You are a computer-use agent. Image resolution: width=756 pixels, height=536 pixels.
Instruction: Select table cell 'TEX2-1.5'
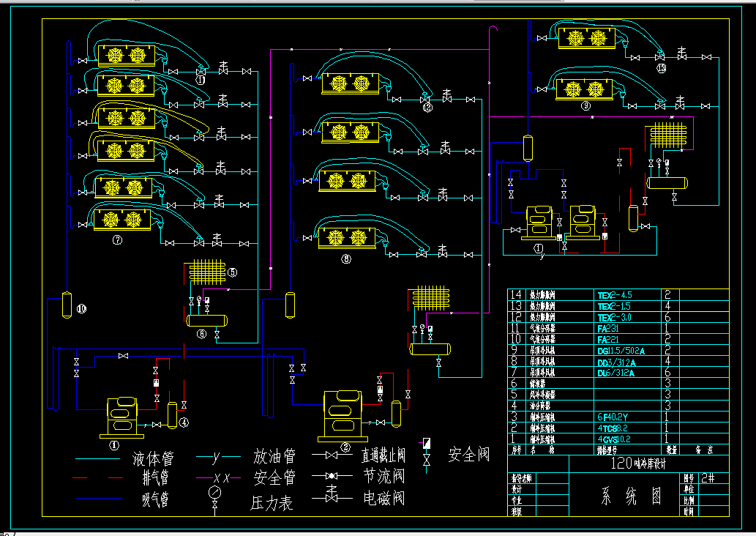click(614, 306)
